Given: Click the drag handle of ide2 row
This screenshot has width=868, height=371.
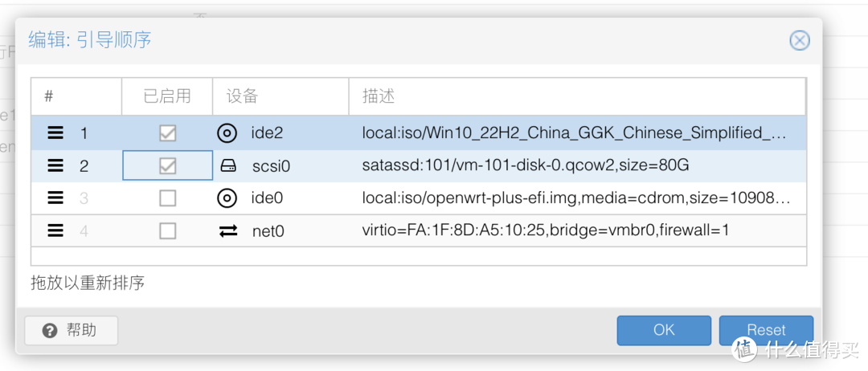Looking at the screenshot, I should 55,133.
